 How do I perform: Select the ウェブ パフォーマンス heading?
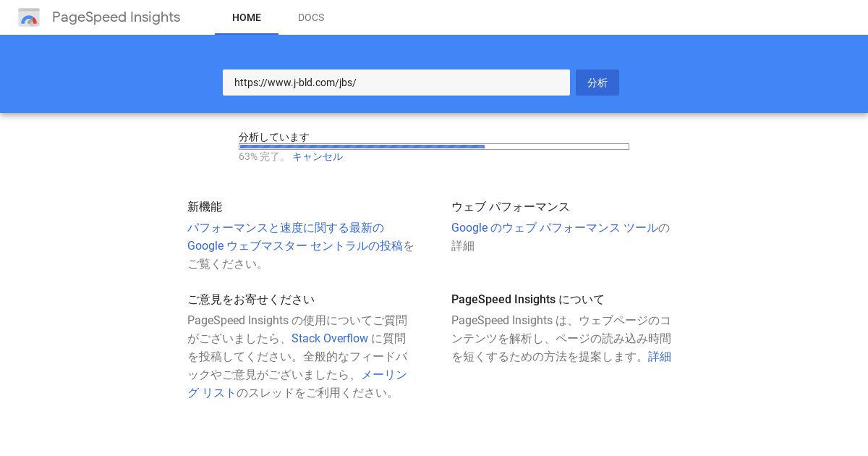(511, 207)
